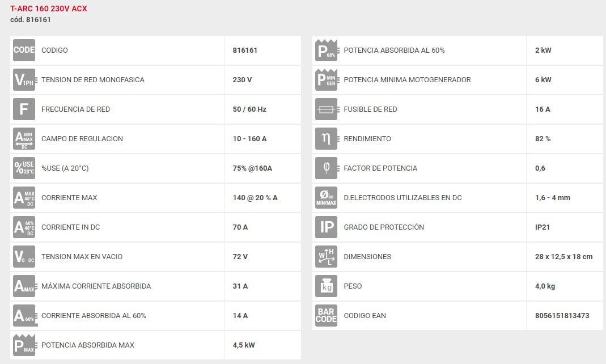This screenshot has height=364, width=606.
Task: Click the %USE (A 20°C) label
Action: (65, 168)
